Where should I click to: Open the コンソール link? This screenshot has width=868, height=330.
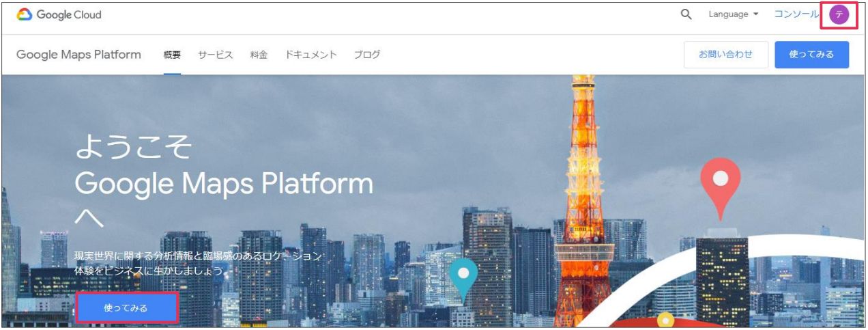click(796, 14)
